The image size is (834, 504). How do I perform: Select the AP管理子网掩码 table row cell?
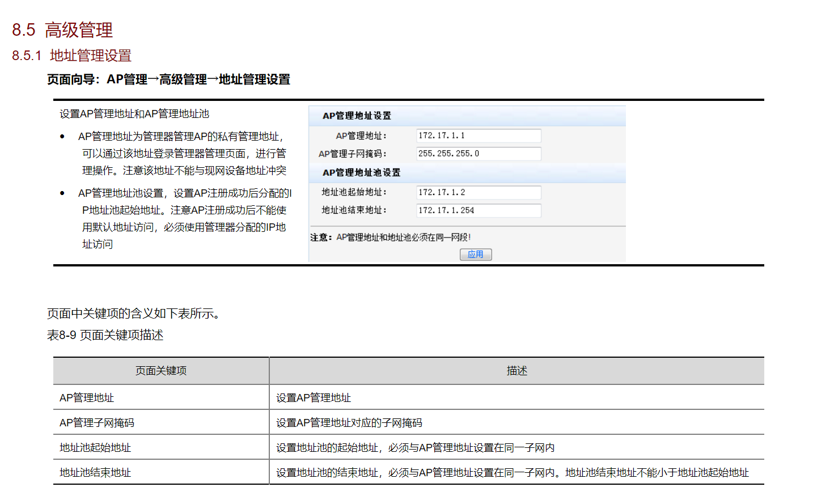click(161, 422)
